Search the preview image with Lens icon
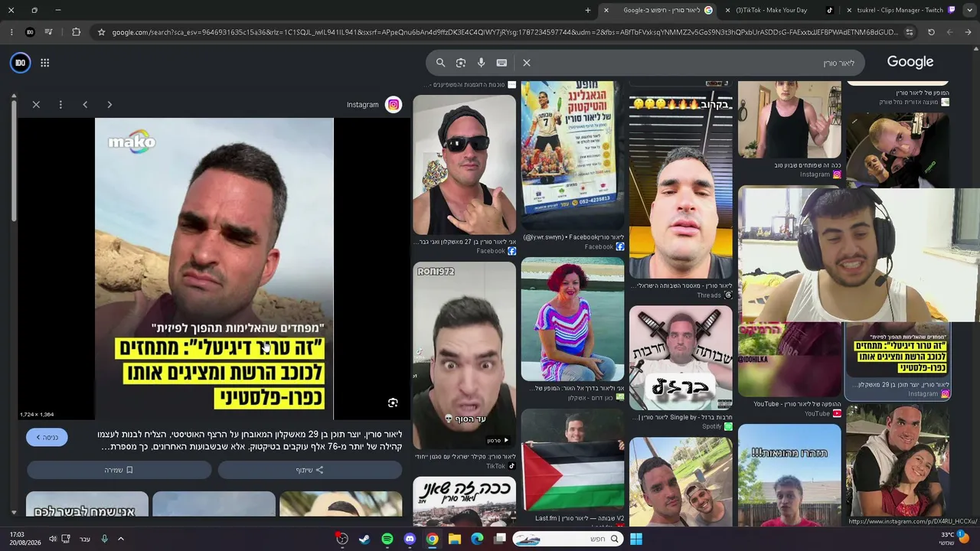This screenshot has height=551, width=980. [x=393, y=403]
